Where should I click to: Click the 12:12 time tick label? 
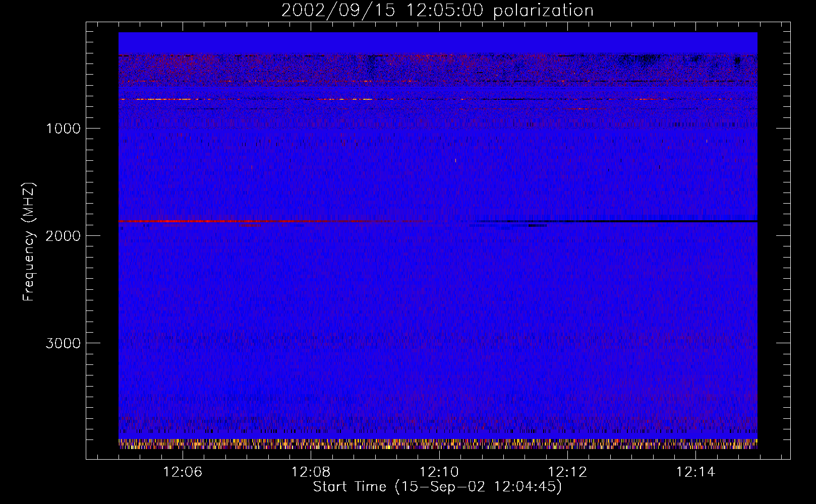(567, 472)
